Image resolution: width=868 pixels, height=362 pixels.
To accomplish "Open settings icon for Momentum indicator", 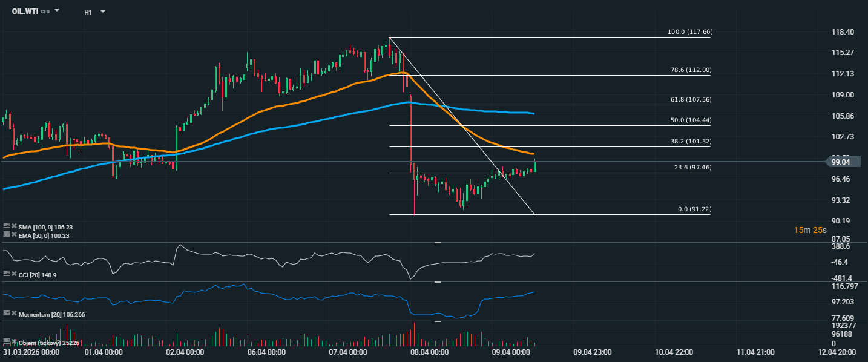I will (6, 314).
